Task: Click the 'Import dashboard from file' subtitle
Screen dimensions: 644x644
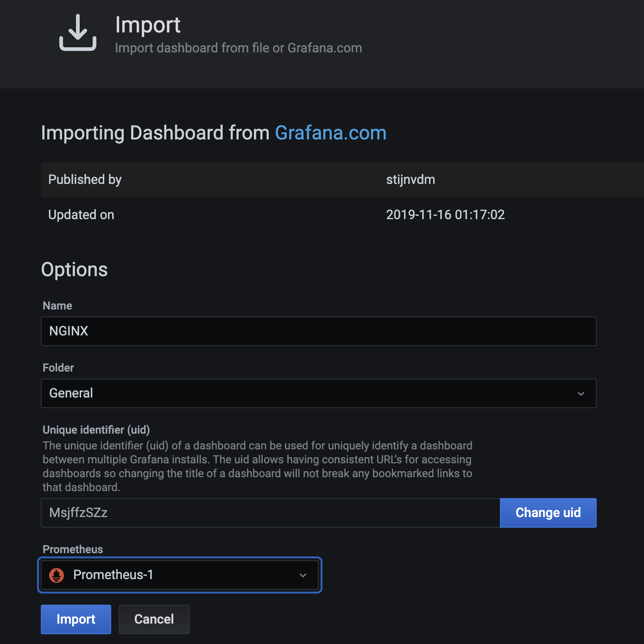Action: [x=239, y=48]
